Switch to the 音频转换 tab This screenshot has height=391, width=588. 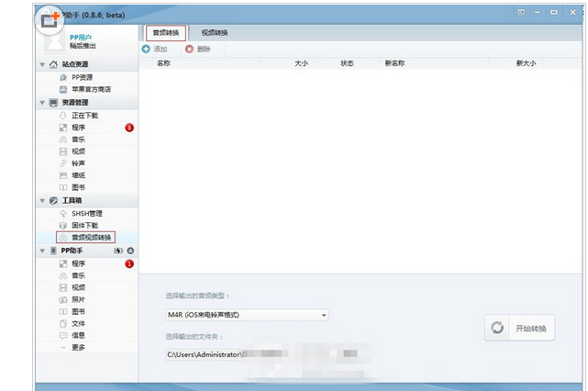pyautogui.click(x=166, y=33)
